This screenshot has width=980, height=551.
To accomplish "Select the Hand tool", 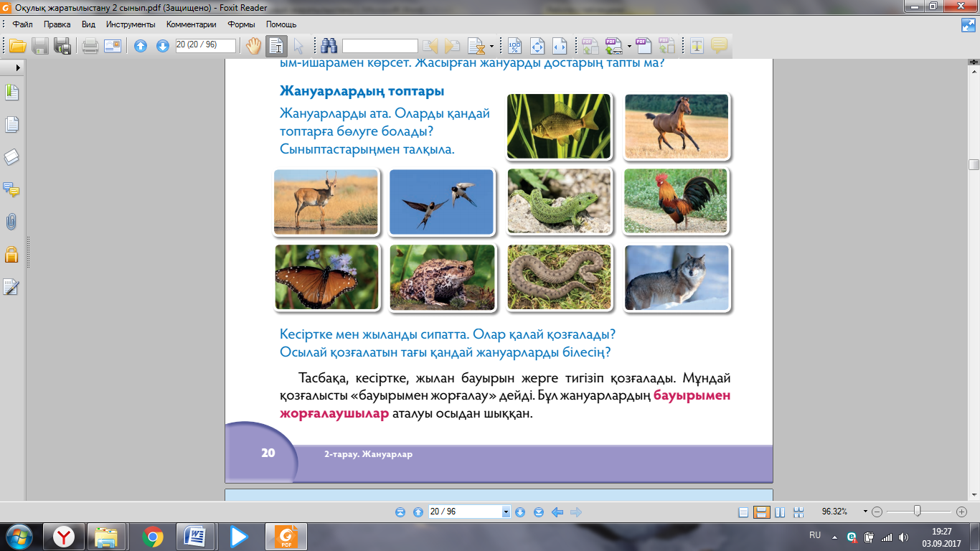I will [x=254, y=46].
